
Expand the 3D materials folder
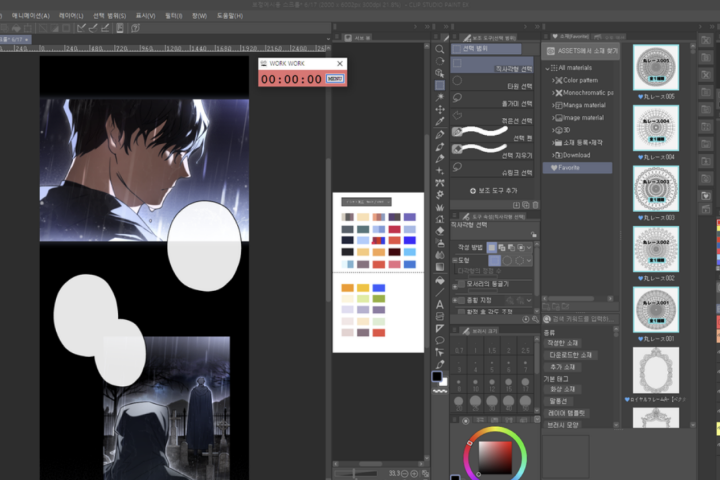(x=553, y=130)
